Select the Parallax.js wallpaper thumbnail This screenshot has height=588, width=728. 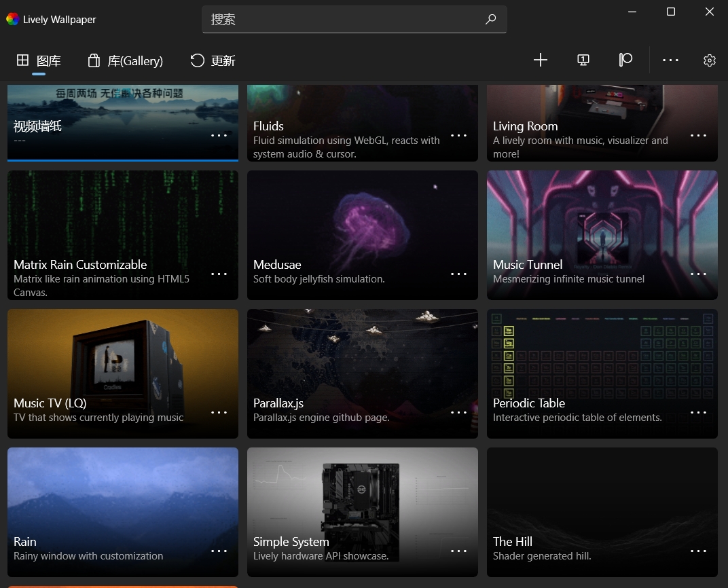[x=362, y=373]
